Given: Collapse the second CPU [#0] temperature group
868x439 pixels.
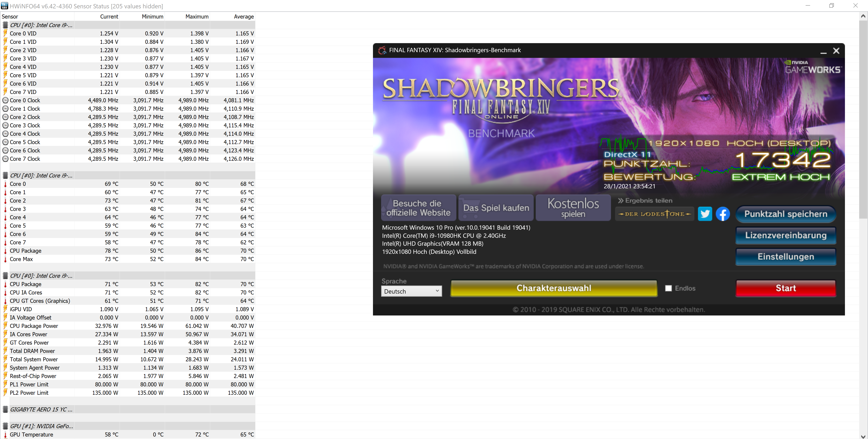Looking at the screenshot, I should pyautogui.click(x=5, y=175).
